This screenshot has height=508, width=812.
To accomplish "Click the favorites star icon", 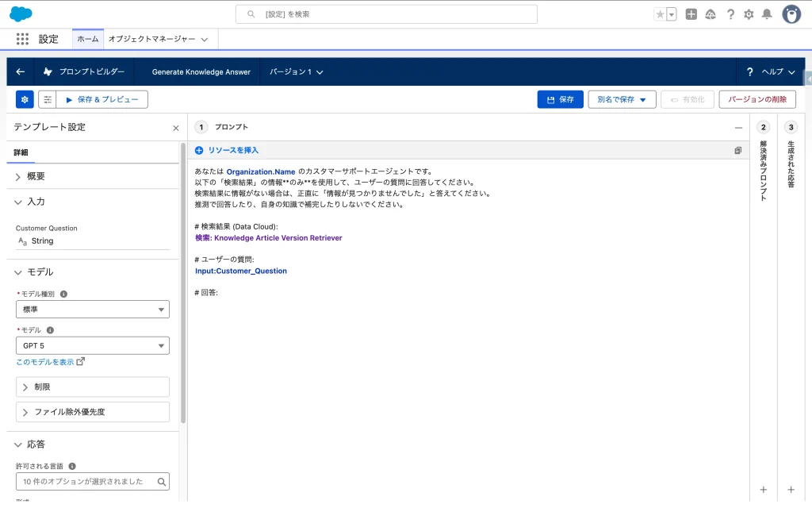I will point(660,14).
